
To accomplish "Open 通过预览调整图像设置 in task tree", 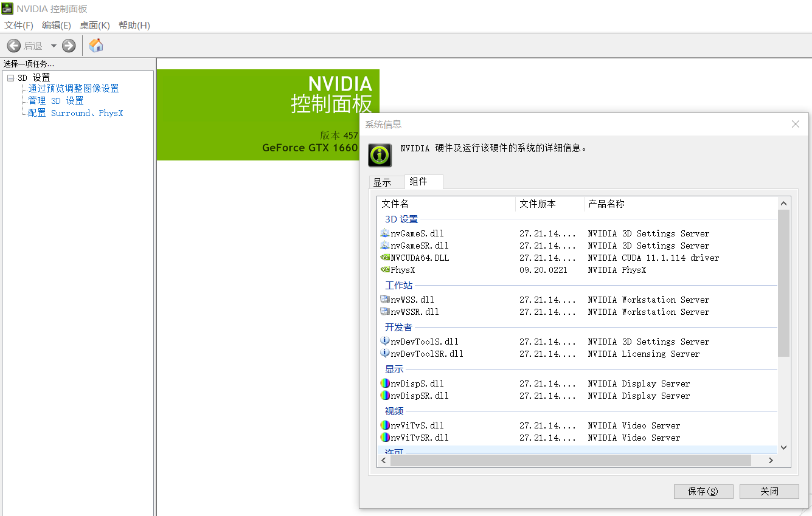I will tap(74, 89).
